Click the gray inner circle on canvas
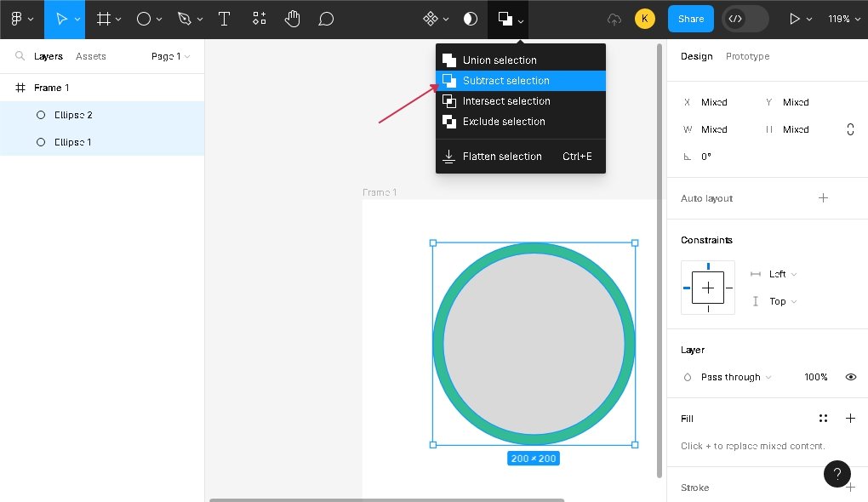 534,344
